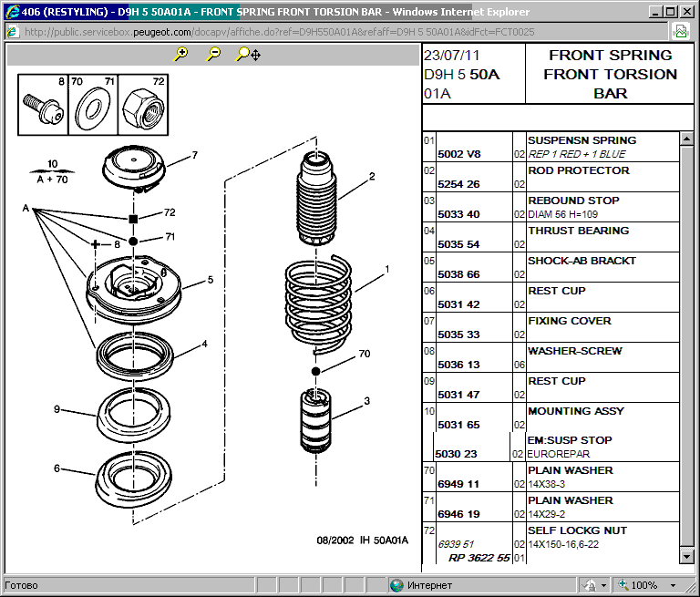The width and height of the screenshot is (700, 597).
Task: Click the parts list scroll down arrow
Action: point(686,557)
